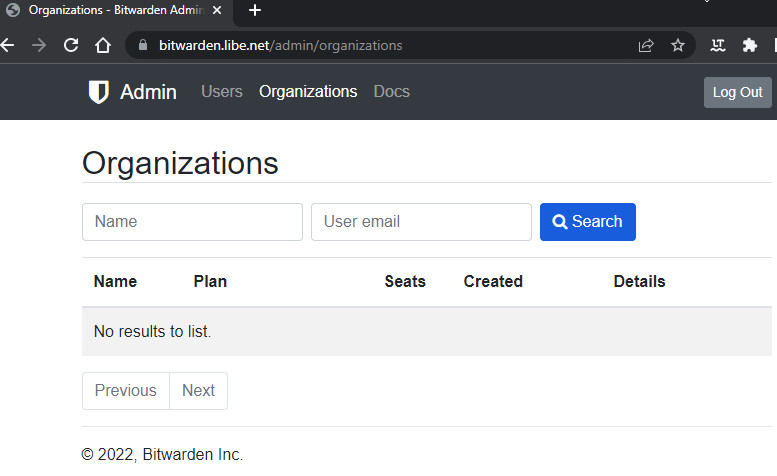Click the Log Out button
Viewport: 777px width, 476px height.
737,92
